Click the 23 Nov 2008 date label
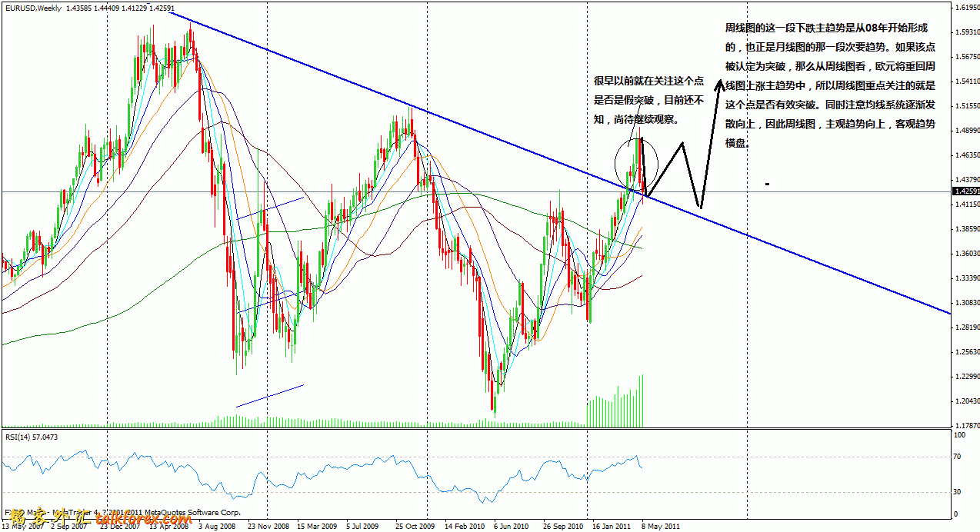This screenshot has height=532, width=980. pyautogui.click(x=268, y=527)
